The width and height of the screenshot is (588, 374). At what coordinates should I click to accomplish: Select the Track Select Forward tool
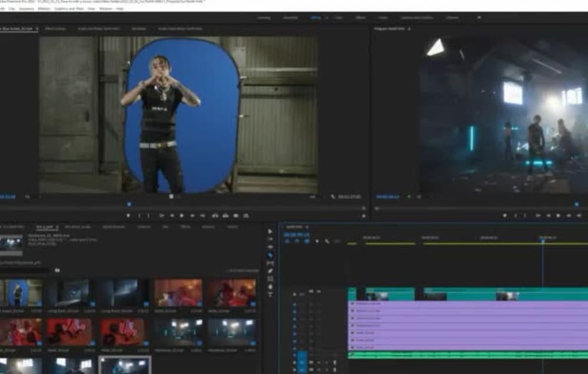(270, 239)
